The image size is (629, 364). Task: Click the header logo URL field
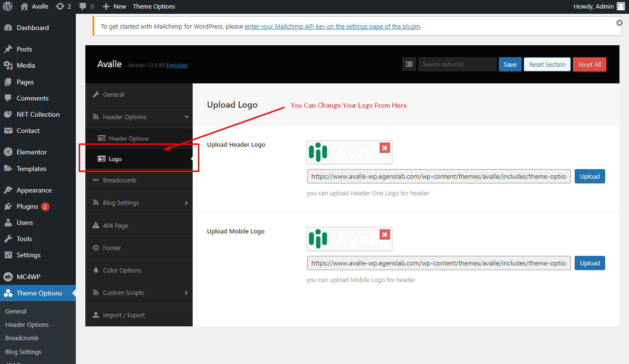439,176
